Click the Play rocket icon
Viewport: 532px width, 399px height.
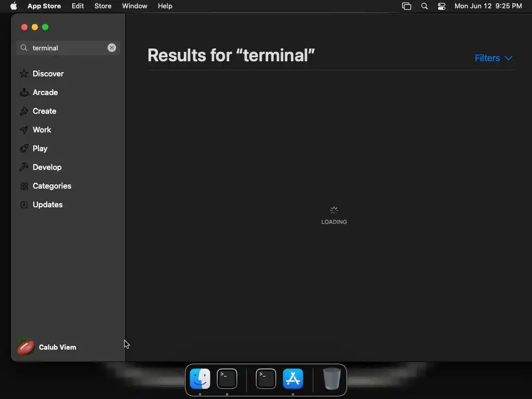click(x=24, y=148)
